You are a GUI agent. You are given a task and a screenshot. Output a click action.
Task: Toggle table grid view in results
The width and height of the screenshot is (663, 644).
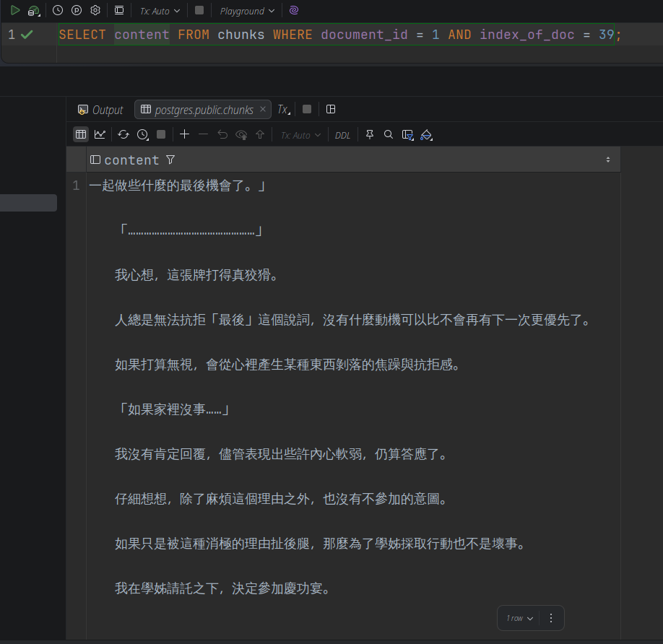[81, 134]
